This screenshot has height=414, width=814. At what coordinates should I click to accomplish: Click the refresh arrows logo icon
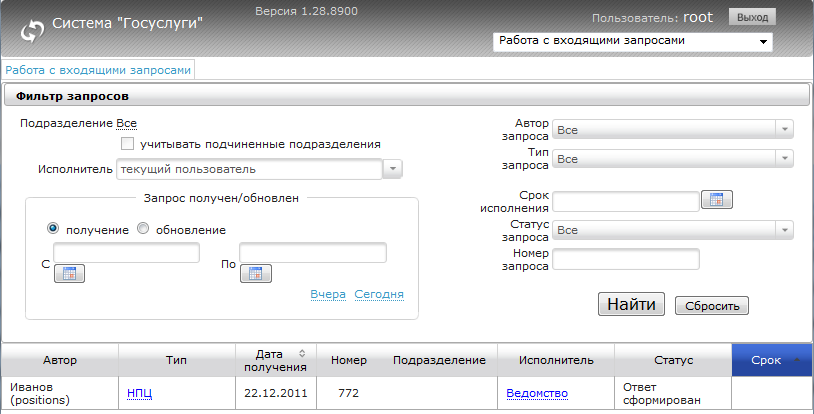pyautogui.click(x=32, y=31)
